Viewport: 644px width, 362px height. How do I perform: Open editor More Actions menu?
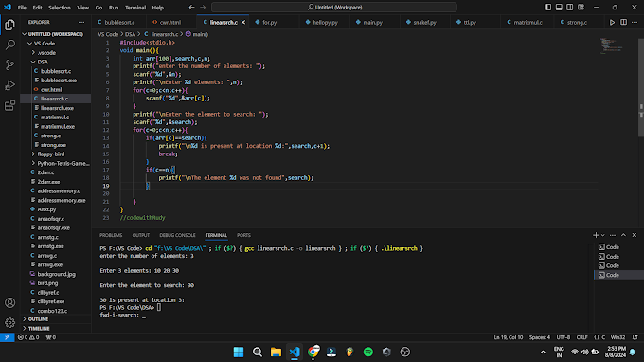coord(635,22)
